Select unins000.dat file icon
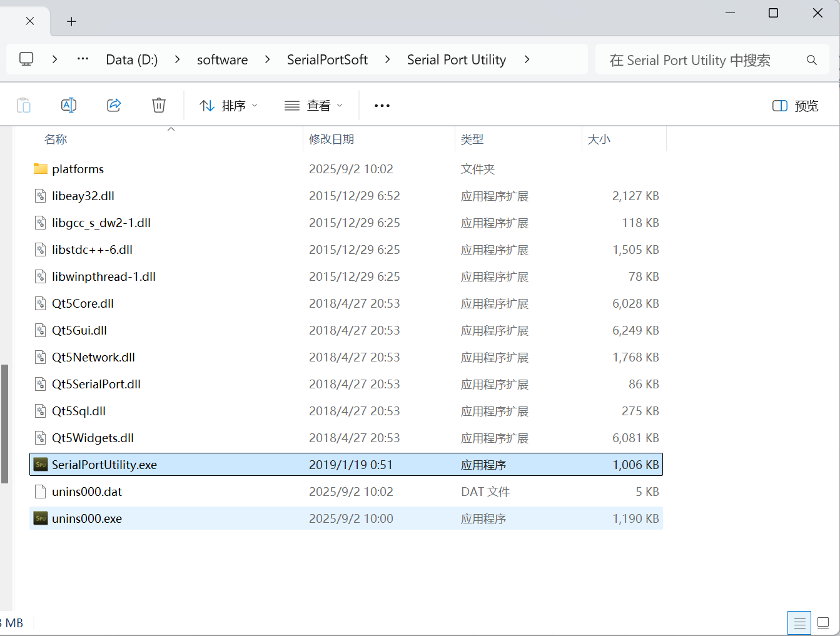Viewport: 840px width, 636px height. click(x=41, y=492)
